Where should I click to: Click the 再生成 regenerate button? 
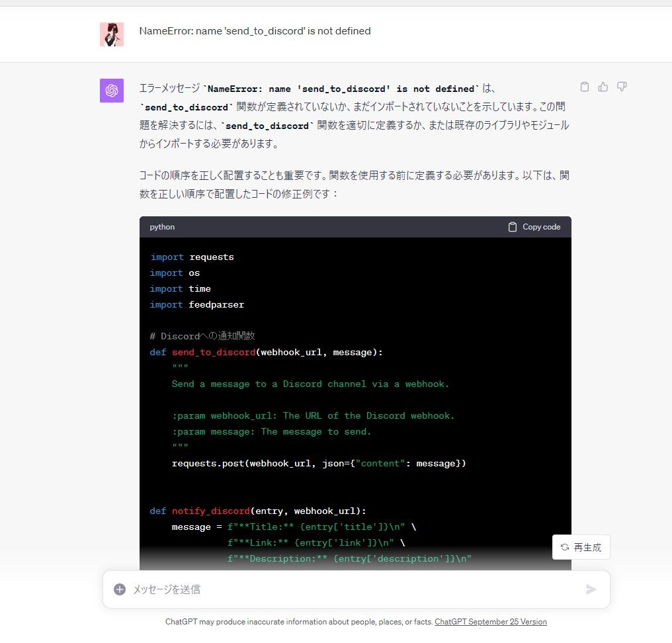coord(581,547)
